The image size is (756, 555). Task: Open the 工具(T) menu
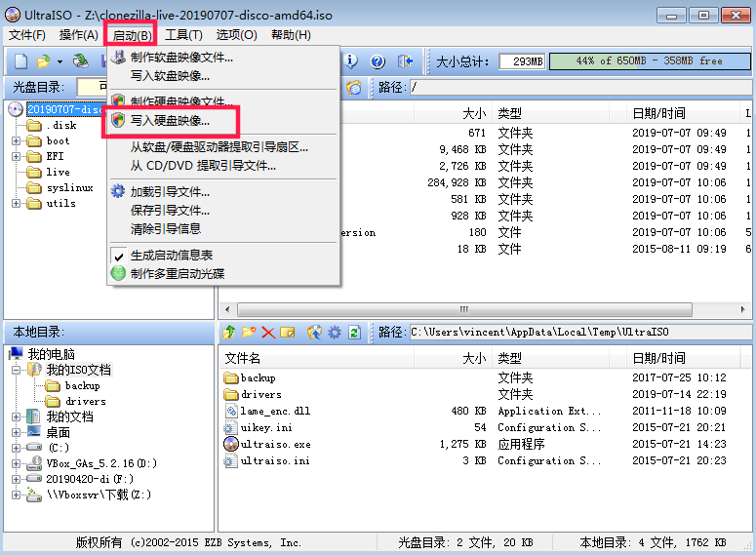point(183,35)
